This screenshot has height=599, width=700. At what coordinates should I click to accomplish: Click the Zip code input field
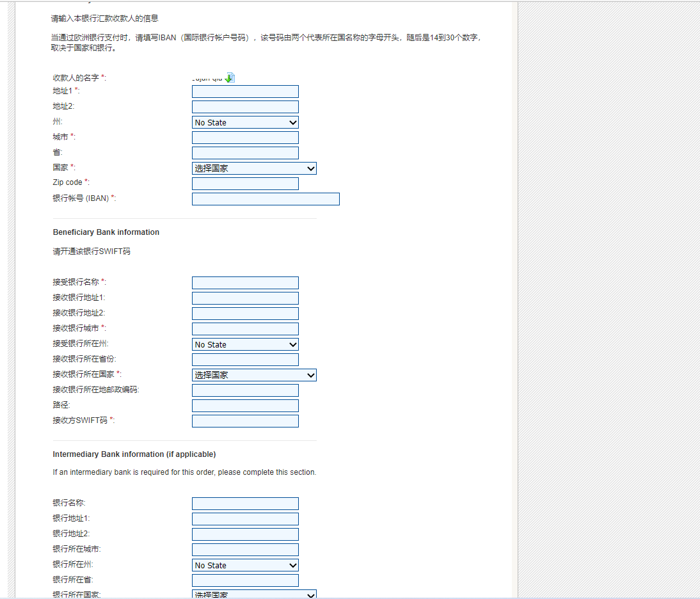click(x=245, y=183)
